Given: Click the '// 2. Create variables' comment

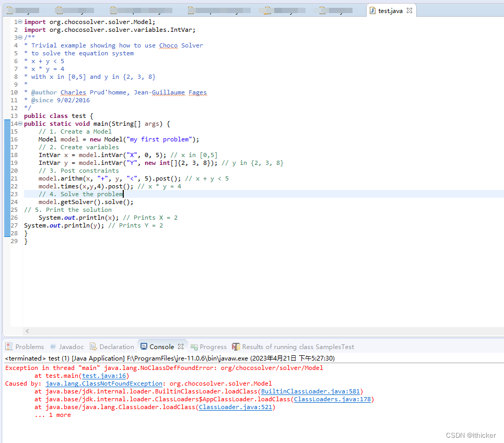Looking at the screenshot, I should 79,147.
